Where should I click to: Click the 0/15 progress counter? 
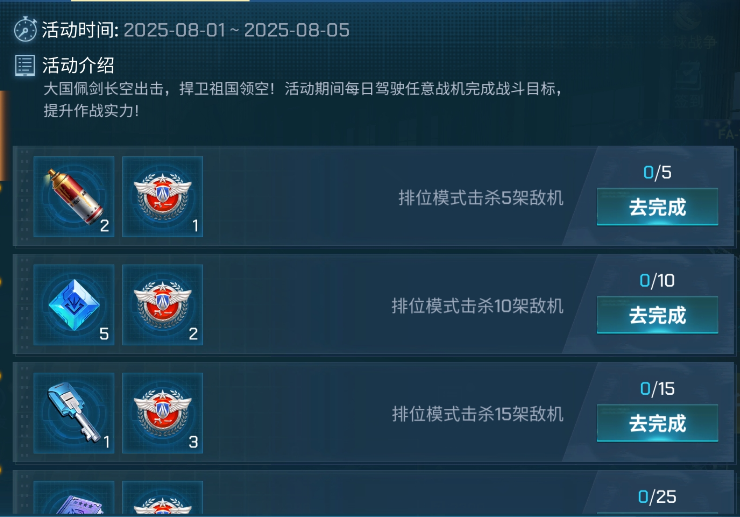(x=657, y=389)
